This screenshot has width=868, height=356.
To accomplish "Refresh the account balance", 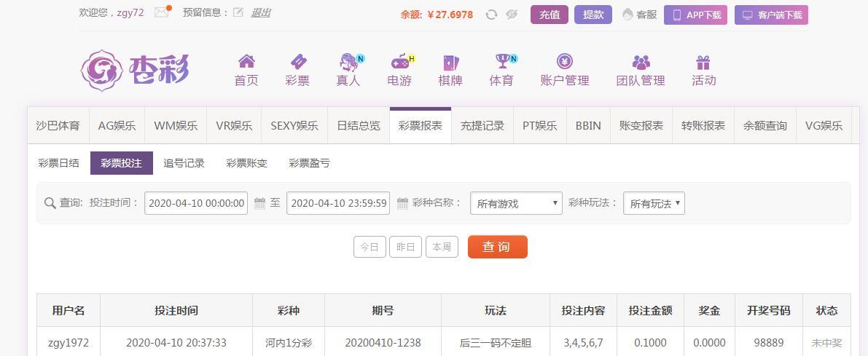I will (x=491, y=15).
